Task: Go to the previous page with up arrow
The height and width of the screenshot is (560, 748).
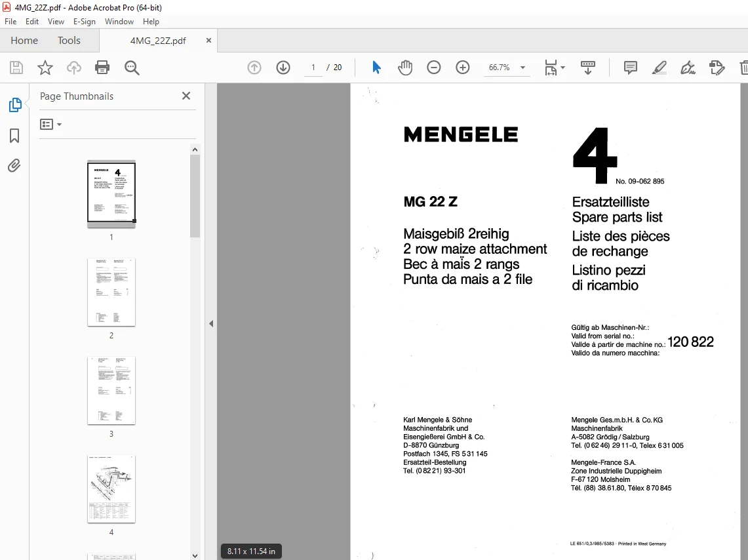Action: tap(254, 68)
